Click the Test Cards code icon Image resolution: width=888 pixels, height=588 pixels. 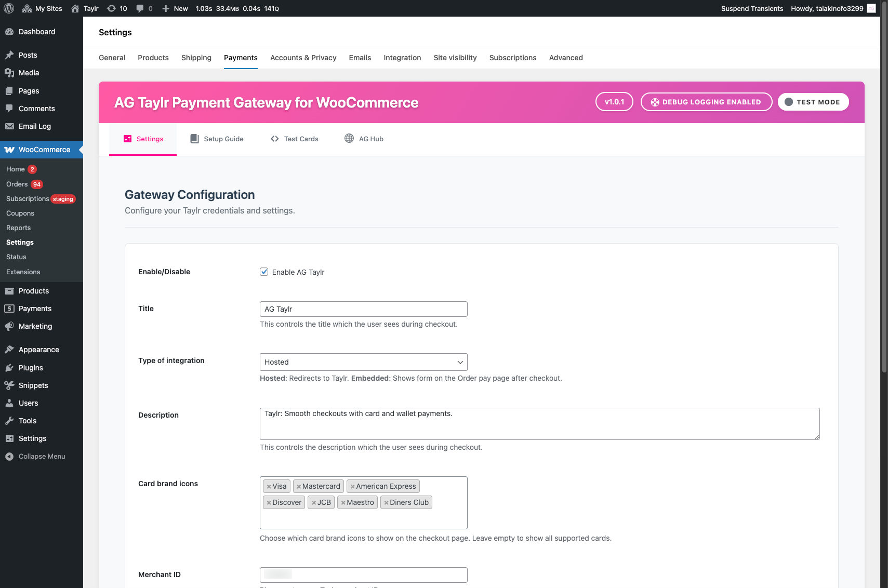coord(275,139)
